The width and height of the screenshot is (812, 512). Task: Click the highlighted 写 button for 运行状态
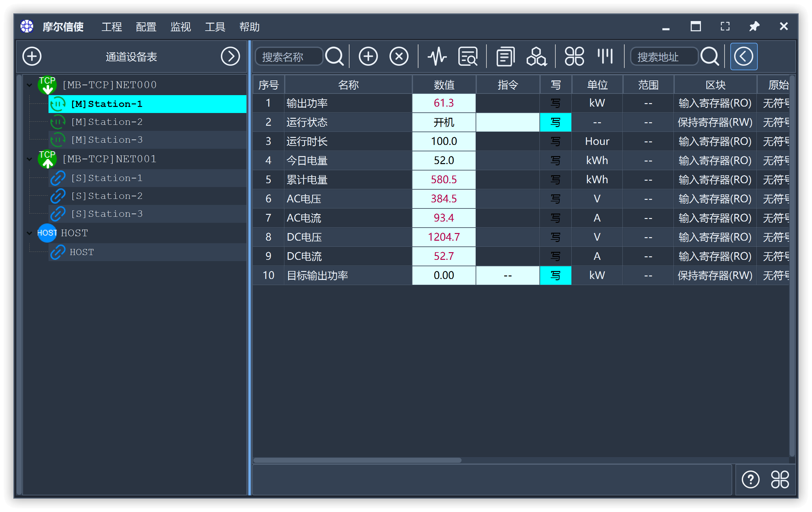click(x=555, y=122)
